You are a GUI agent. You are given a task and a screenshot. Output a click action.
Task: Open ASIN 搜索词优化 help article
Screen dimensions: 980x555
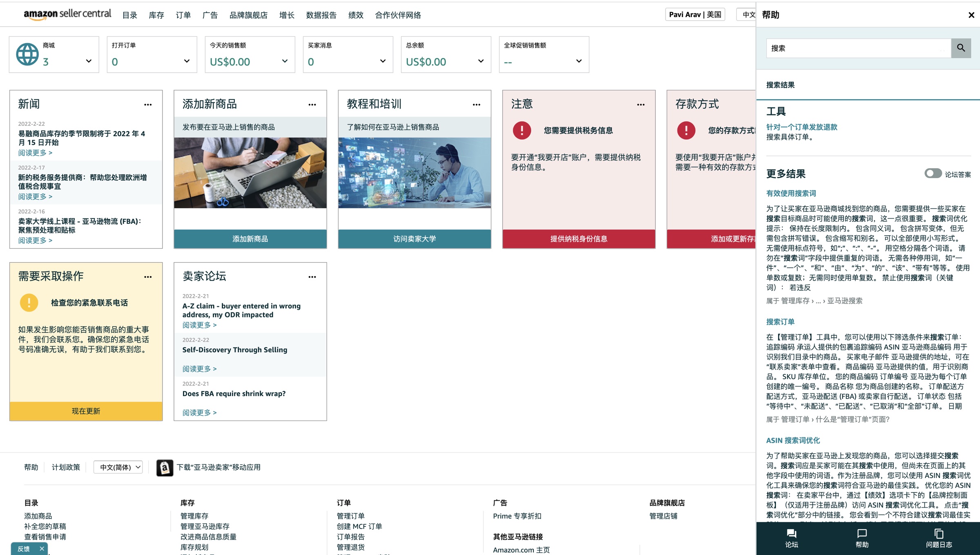click(x=793, y=440)
